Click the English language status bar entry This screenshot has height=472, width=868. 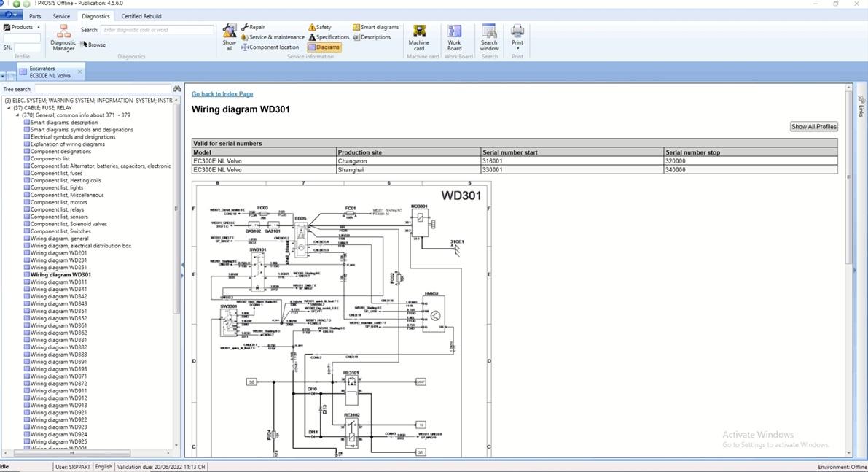point(103,467)
